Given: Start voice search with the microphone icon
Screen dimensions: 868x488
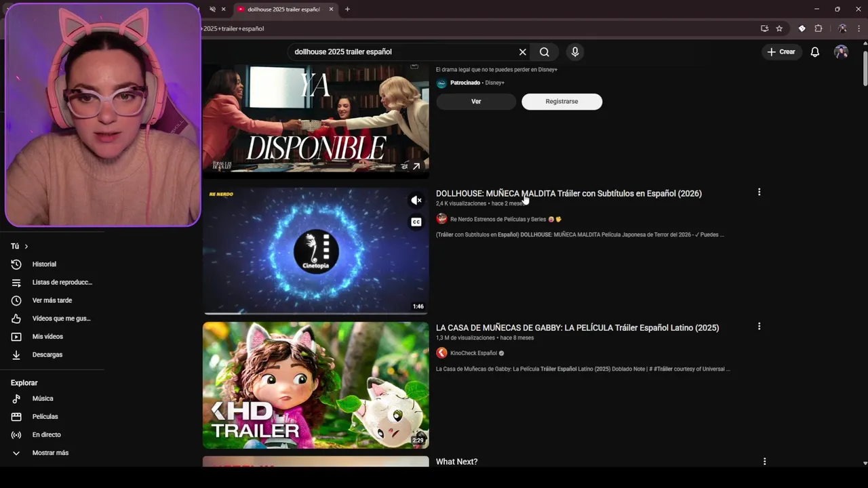Looking at the screenshot, I should coord(575,52).
